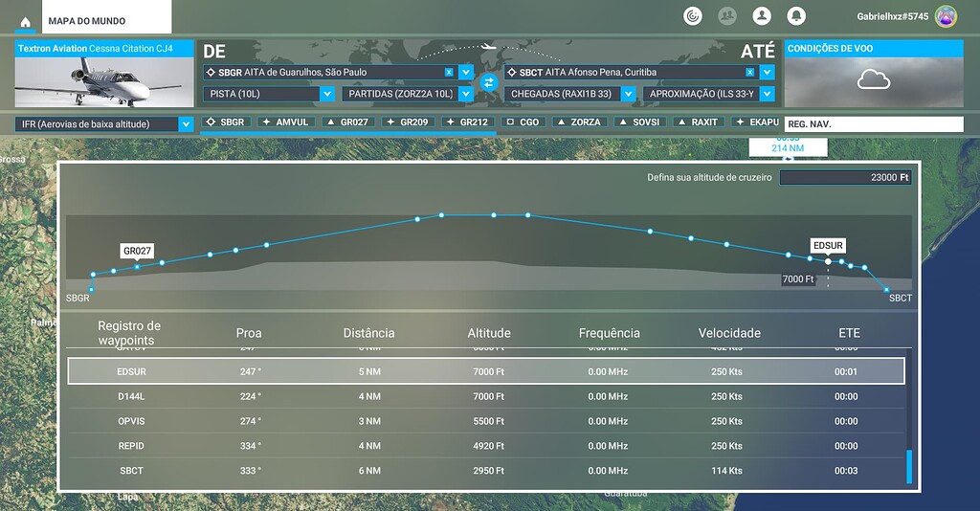
Task: Expand the PISTA (10L) runway dropdown
Action: [x=326, y=94]
